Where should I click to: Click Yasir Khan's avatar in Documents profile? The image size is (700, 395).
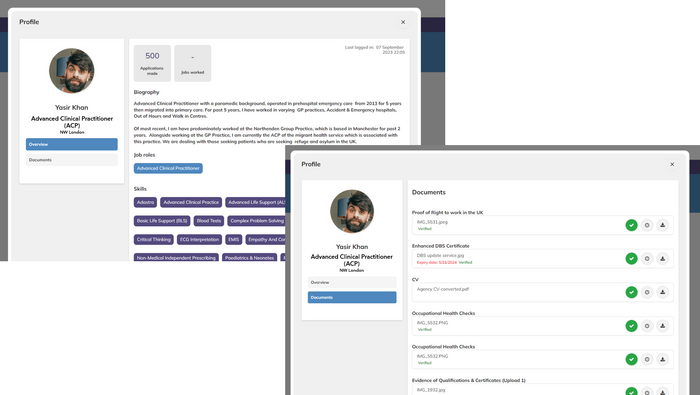coord(352,211)
